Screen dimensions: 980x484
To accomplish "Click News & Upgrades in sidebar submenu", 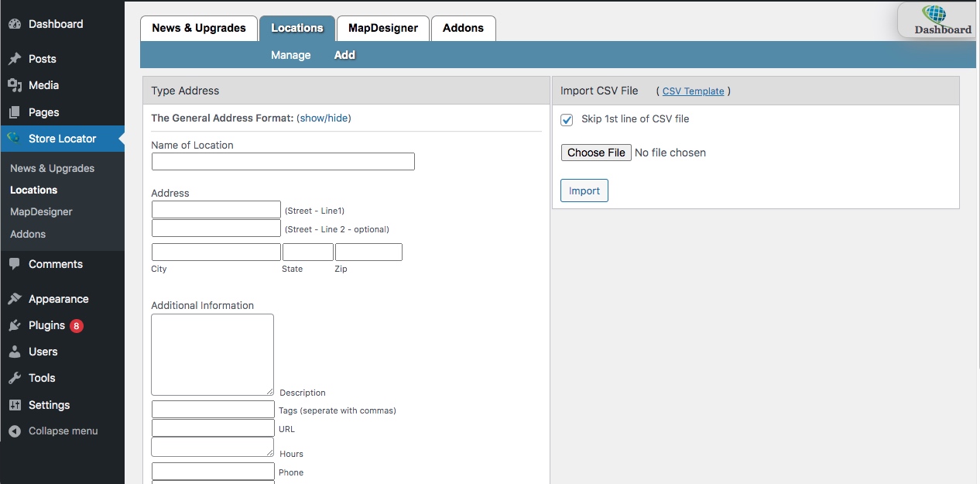I will (x=52, y=168).
